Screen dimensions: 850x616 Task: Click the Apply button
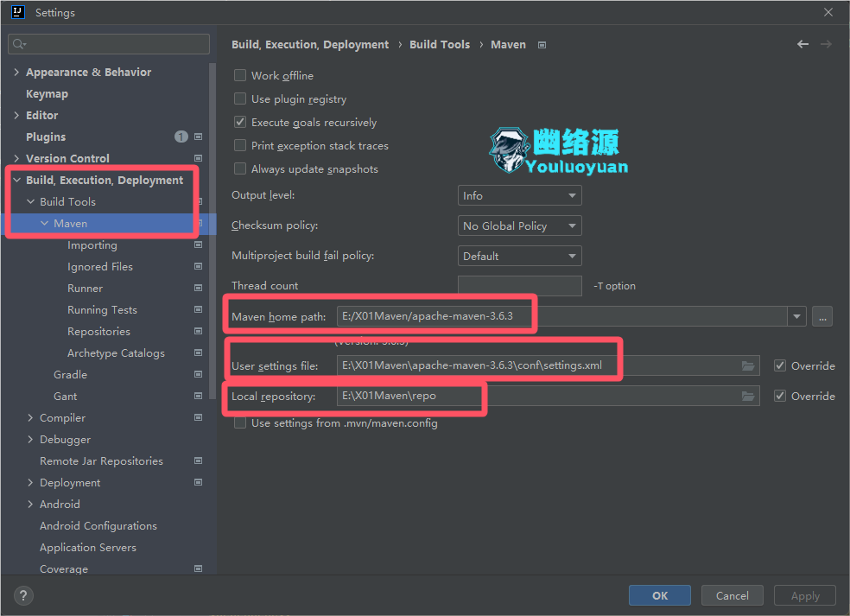pos(805,595)
